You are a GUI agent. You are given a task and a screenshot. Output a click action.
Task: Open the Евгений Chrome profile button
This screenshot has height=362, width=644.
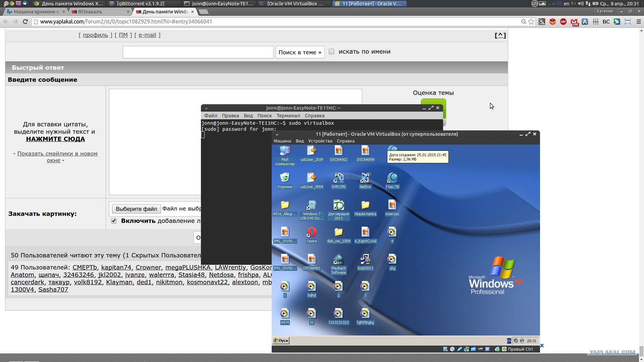(x=605, y=11)
